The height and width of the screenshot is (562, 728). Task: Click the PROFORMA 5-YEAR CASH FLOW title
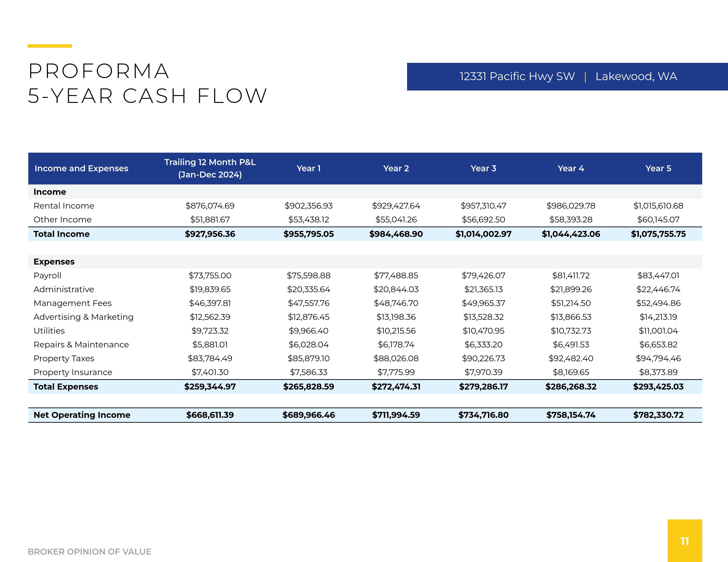pos(147,83)
